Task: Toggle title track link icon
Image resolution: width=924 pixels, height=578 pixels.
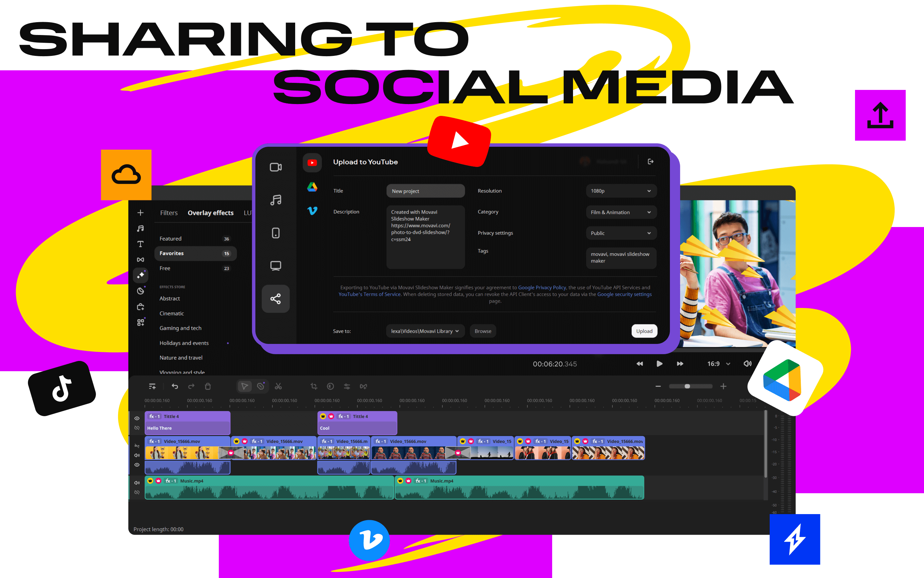Action: click(x=137, y=428)
